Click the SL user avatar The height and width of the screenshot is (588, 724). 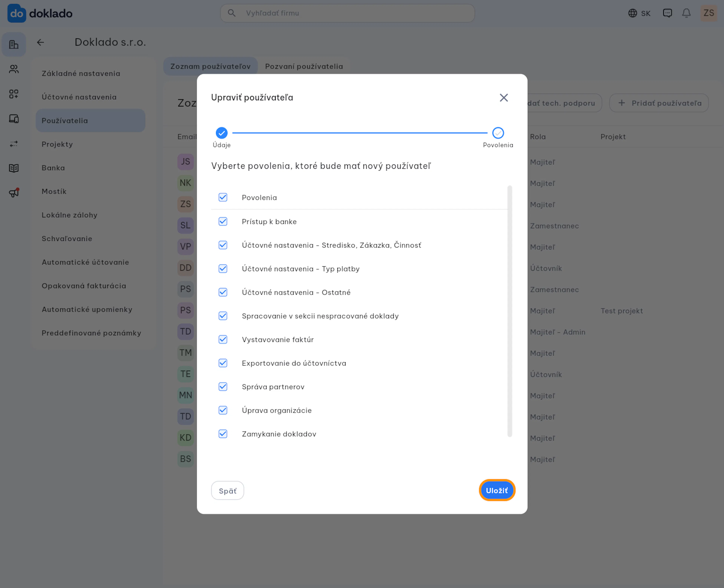[x=185, y=225]
